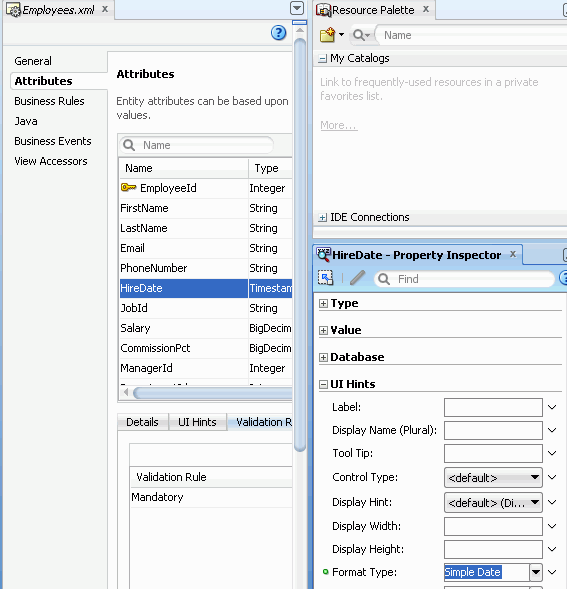The height and width of the screenshot is (589, 567).
Task: Click the attributes search magnifier icon
Action: pyautogui.click(x=129, y=145)
